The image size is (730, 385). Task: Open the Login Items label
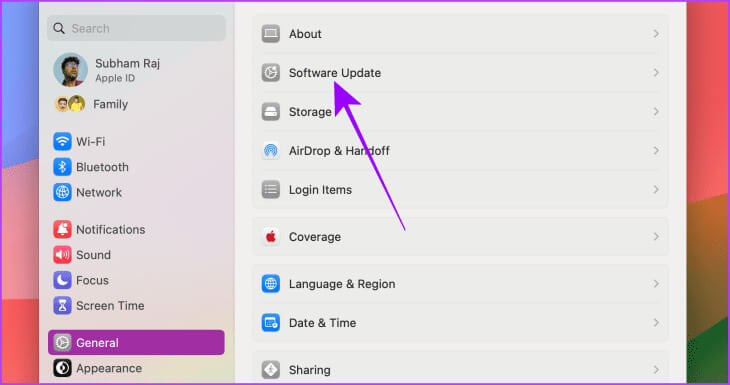pyautogui.click(x=320, y=189)
